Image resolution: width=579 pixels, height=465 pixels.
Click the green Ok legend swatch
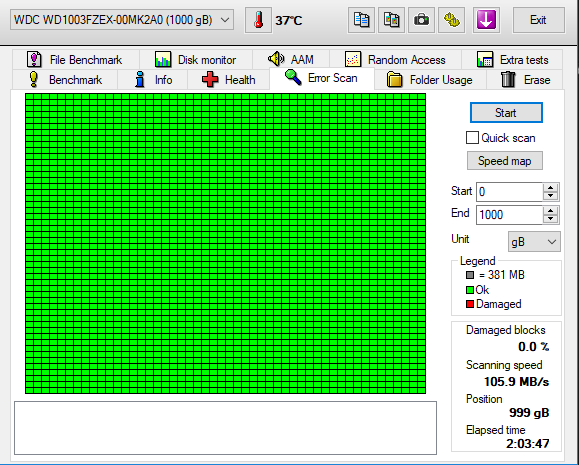[x=470, y=290]
